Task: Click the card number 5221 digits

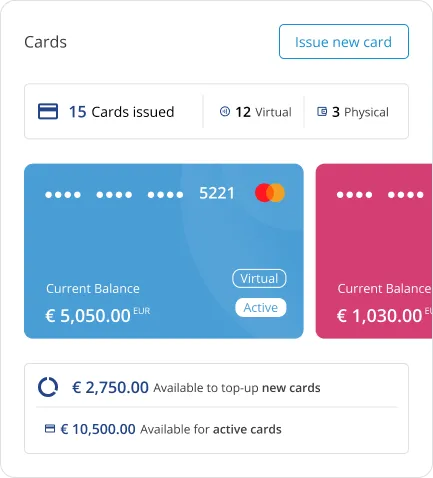Action: pos(217,193)
